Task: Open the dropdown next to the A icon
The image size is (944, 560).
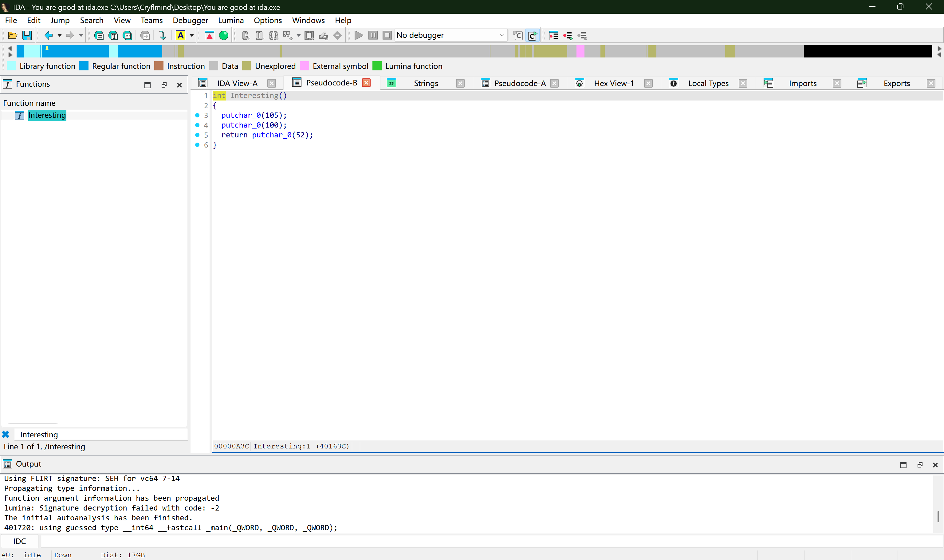Action: click(x=192, y=35)
